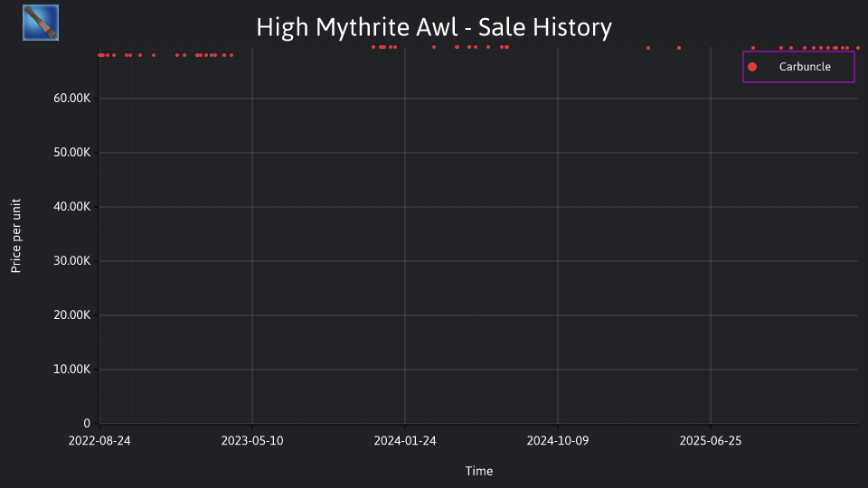Click the 2022-08-24 date tick label
Screen dimensions: 868x488
click(x=99, y=441)
